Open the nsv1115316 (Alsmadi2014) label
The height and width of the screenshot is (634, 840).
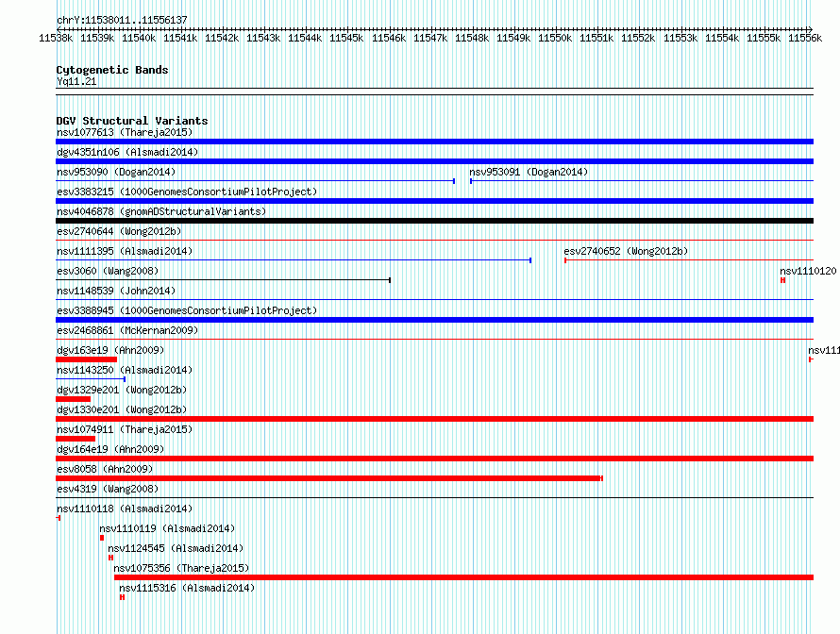(187, 588)
